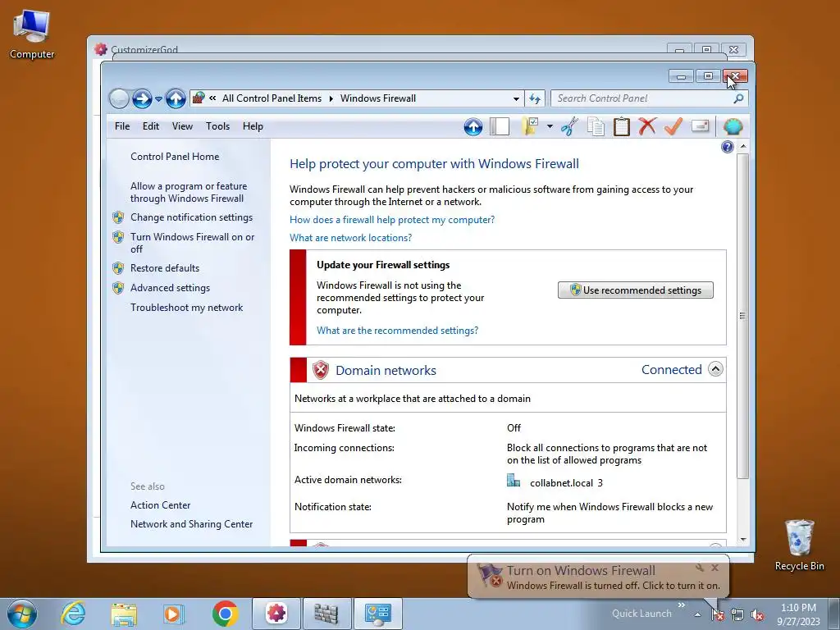Toggle the navigation pane layout icon

click(500, 127)
